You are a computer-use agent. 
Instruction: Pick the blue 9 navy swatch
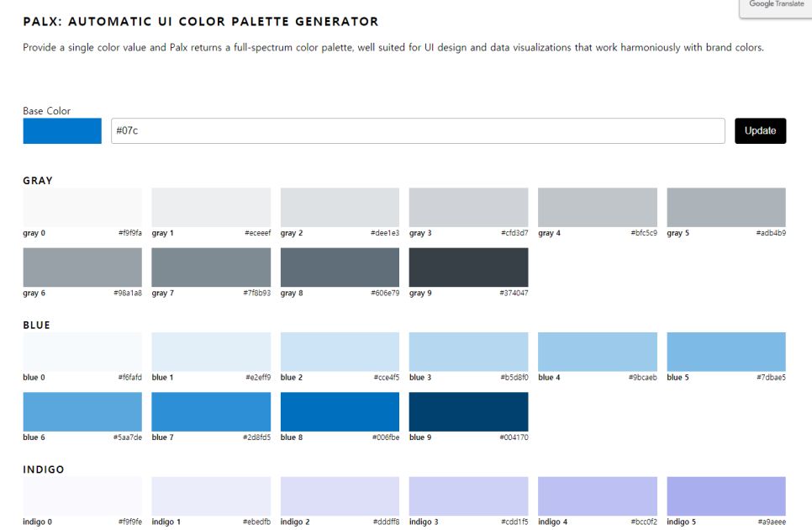[x=469, y=412]
